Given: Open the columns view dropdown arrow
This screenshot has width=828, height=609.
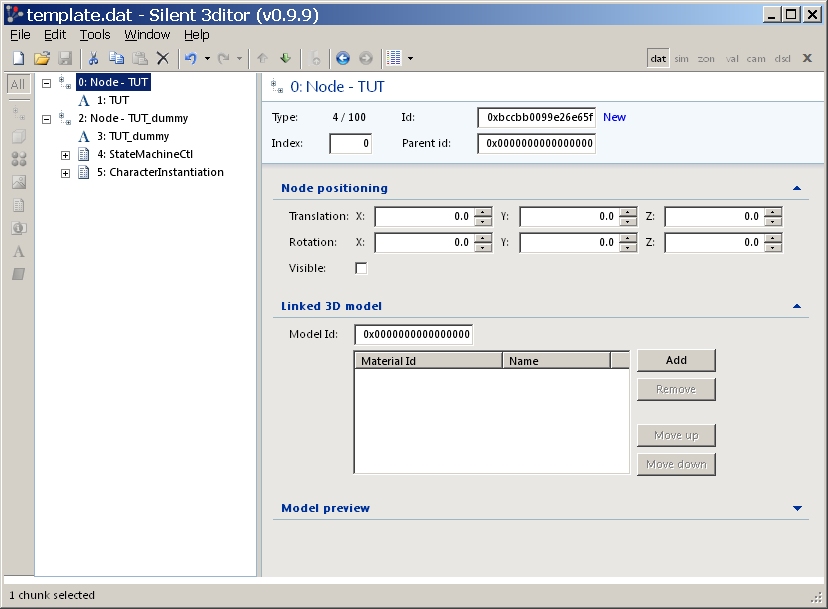Looking at the screenshot, I should tap(410, 58).
